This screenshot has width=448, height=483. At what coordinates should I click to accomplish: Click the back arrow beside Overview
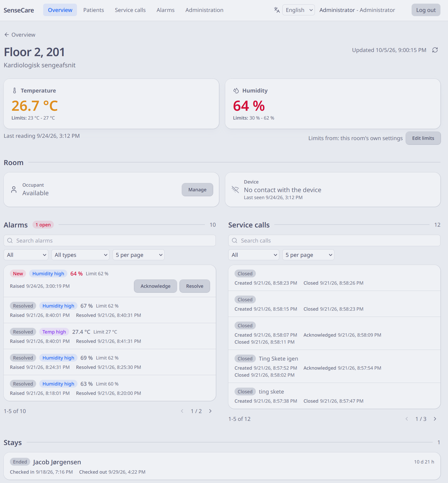tap(7, 35)
